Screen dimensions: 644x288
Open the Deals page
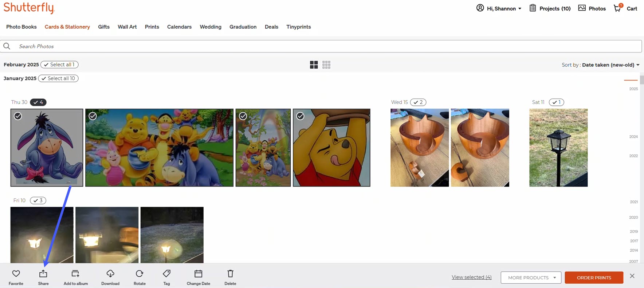[x=271, y=27]
